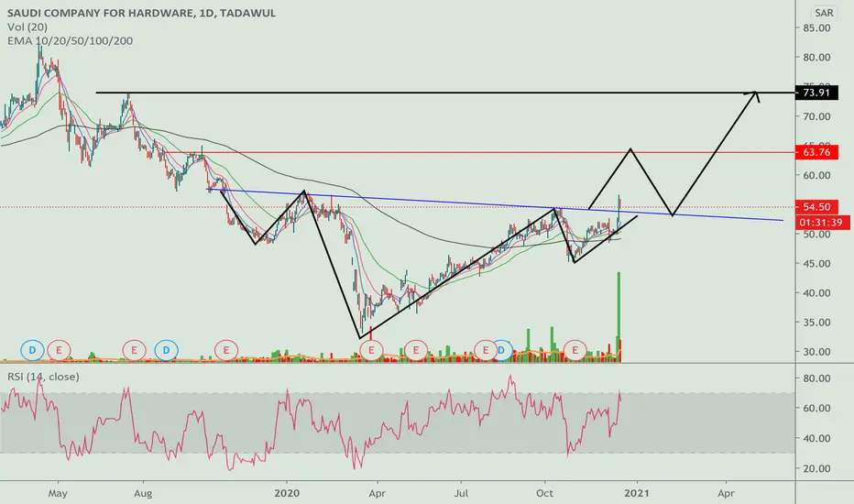
Task: Click the Aug label on time axis
Action: [143, 493]
